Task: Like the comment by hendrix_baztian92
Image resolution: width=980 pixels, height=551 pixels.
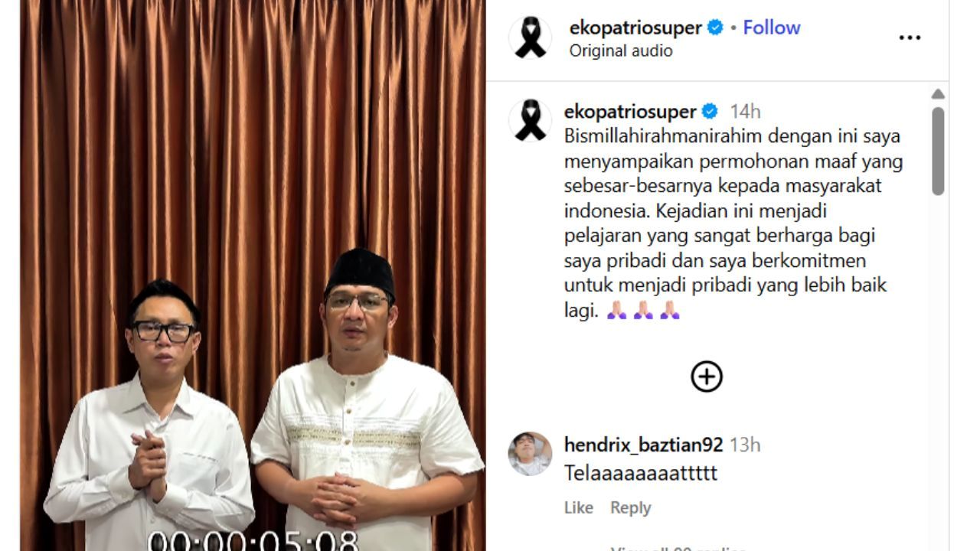Action: (x=578, y=507)
